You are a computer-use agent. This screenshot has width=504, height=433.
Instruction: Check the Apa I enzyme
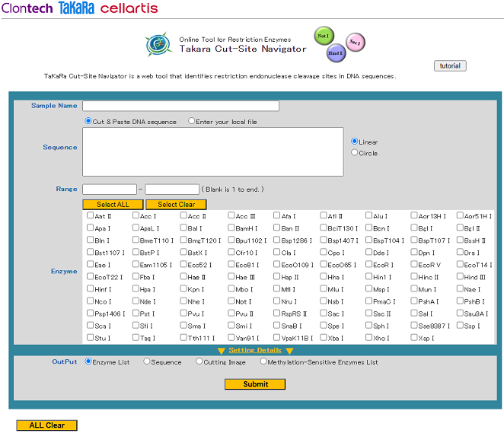(91, 228)
